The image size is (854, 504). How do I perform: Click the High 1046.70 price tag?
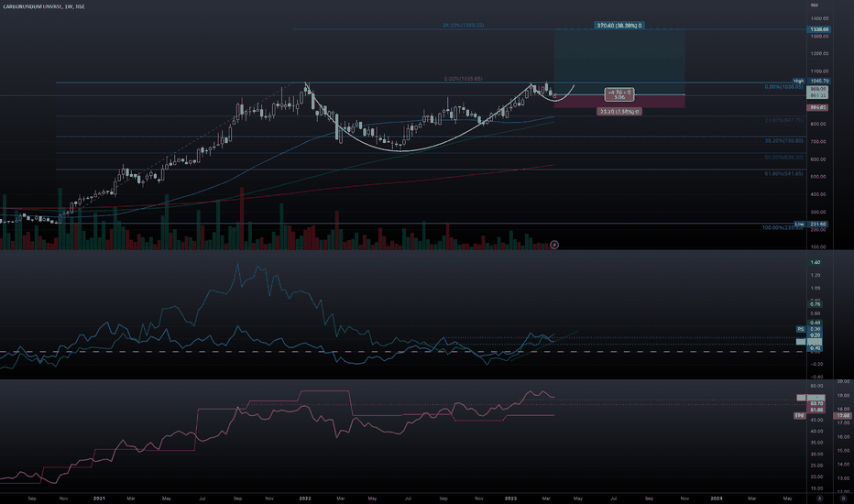coord(810,81)
